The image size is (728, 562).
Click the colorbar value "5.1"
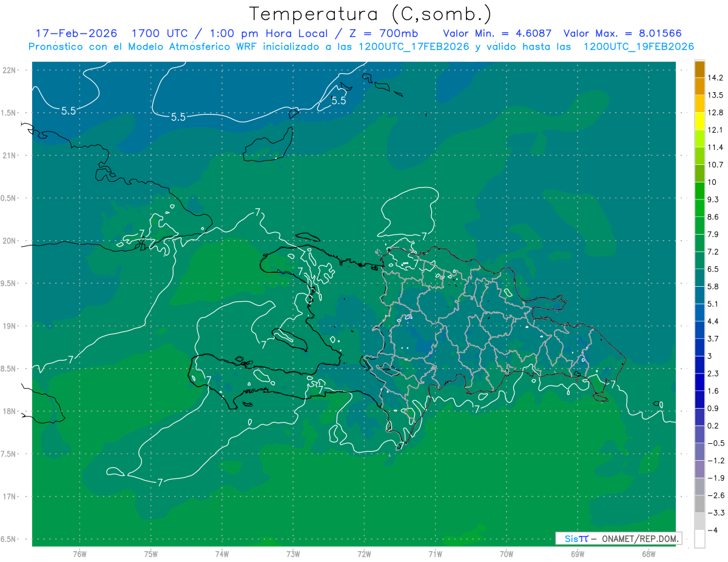pyautogui.click(x=713, y=304)
